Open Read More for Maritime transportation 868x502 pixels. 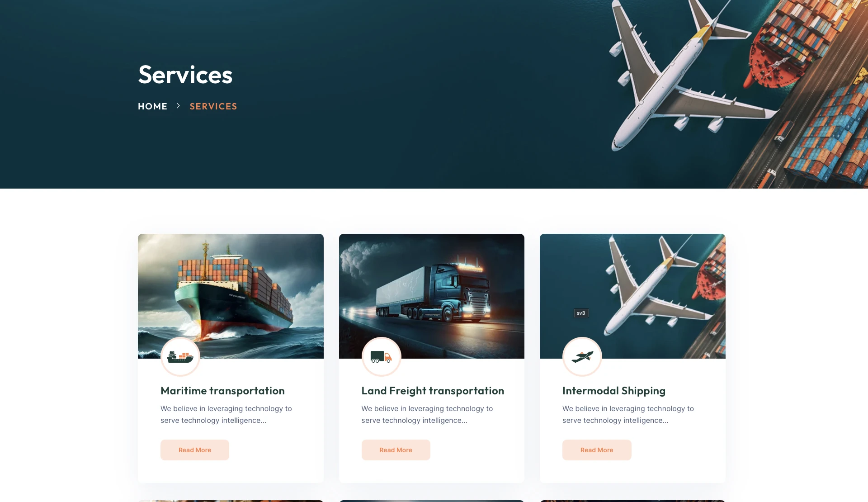(x=195, y=450)
